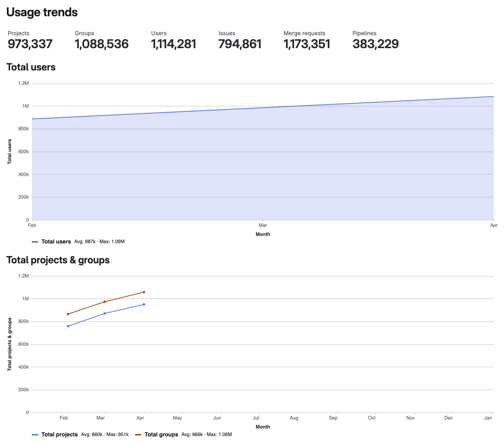Click the Issues count 794,861
The image size is (504, 443).
click(x=240, y=44)
